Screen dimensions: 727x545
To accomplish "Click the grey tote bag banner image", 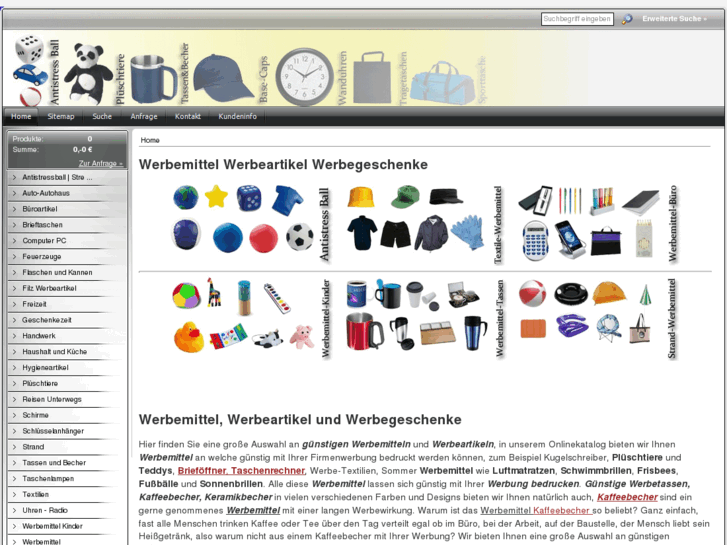I will point(372,77).
